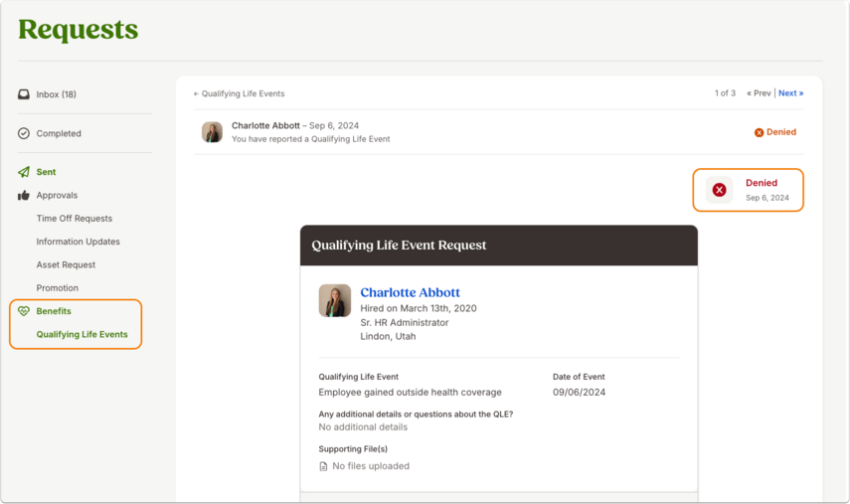
Task: Click the file icon beside No files uploaded
Action: 324,466
